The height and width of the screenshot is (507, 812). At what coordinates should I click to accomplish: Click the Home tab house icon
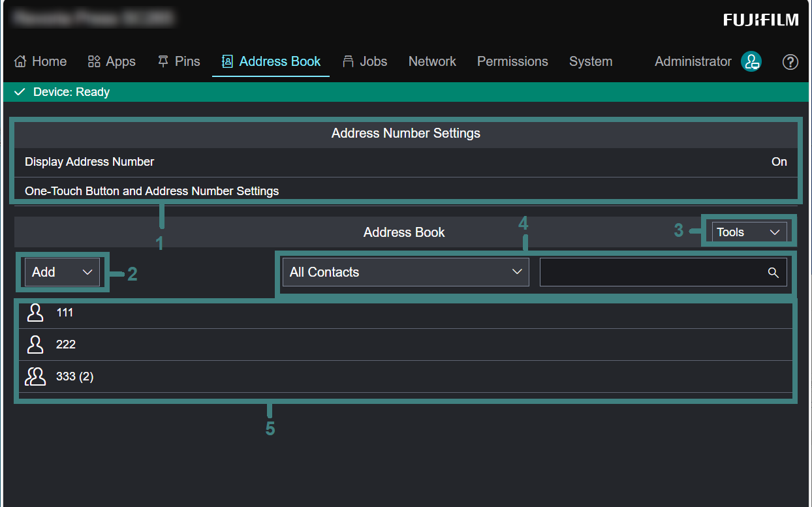(x=22, y=61)
